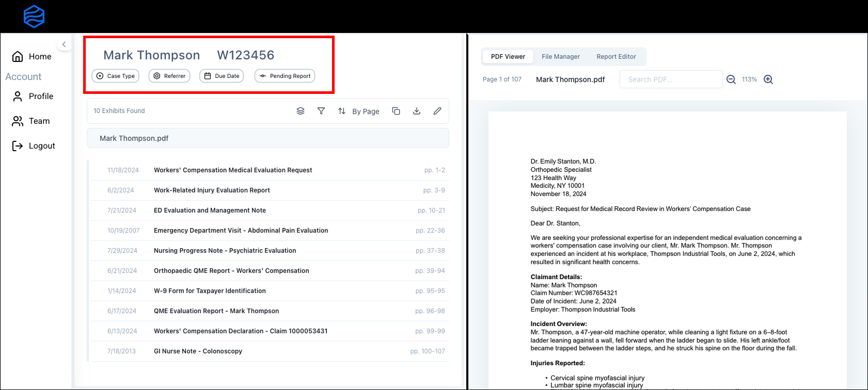Click the layers/group exhibits icon

point(301,111)
